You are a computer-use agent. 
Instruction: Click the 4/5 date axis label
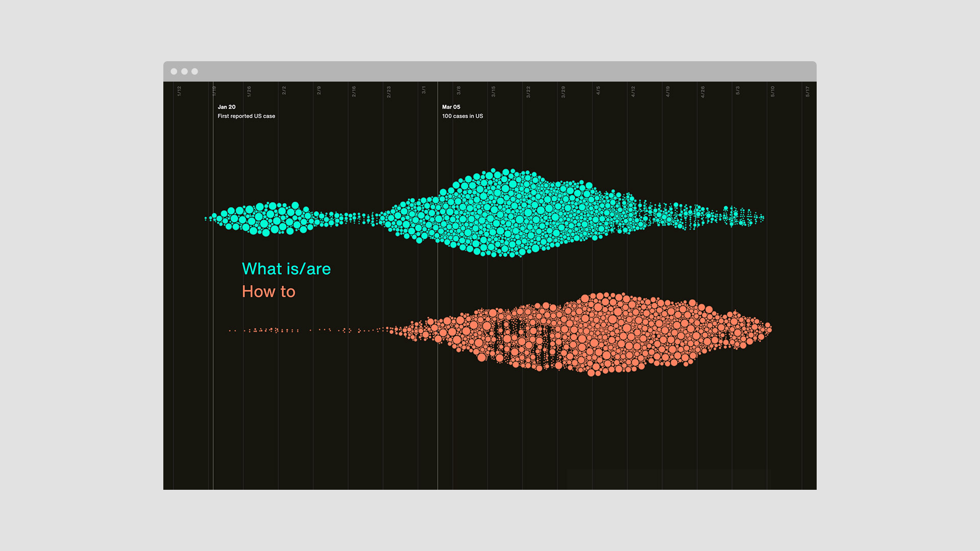pos(598,91)
